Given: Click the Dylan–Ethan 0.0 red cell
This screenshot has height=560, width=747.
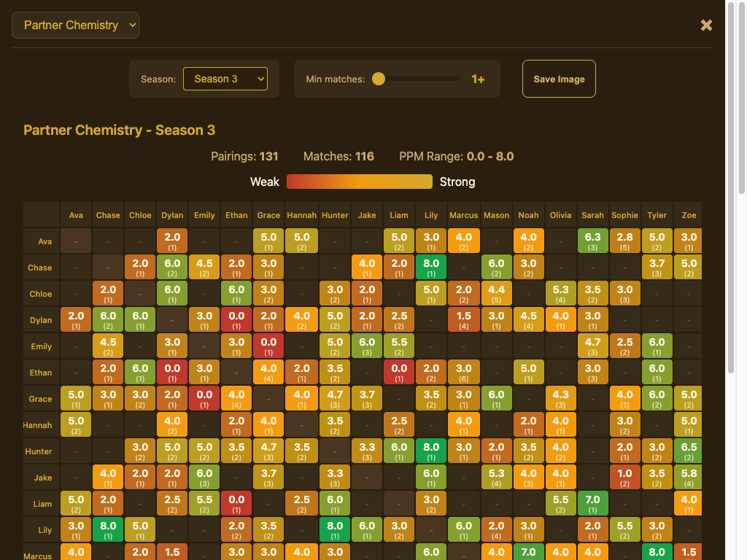Looking at the screenshot, I should click(x=236, y=320).
